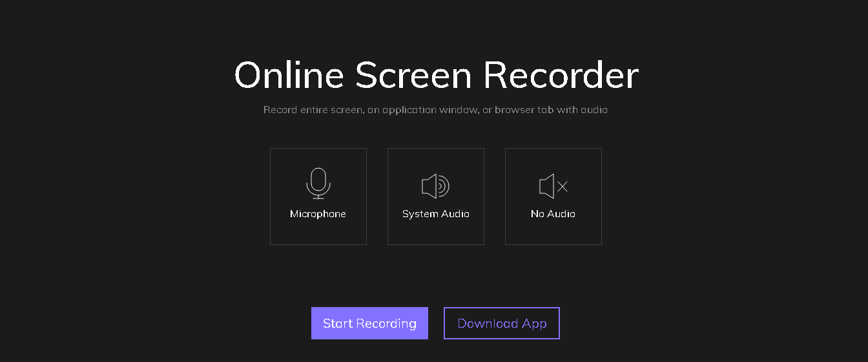868x362 pixels.
Task: Click the "No Audio" text label
Action: point(553,214)
